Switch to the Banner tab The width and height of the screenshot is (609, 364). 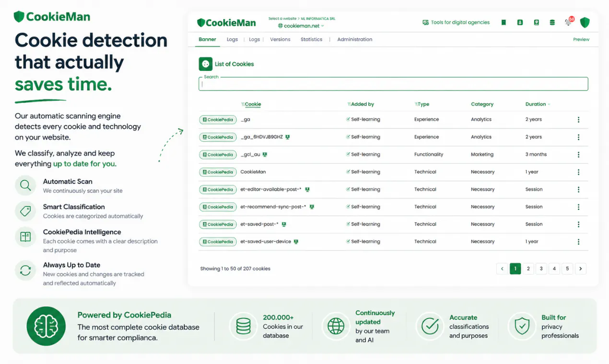pos(207,39)
